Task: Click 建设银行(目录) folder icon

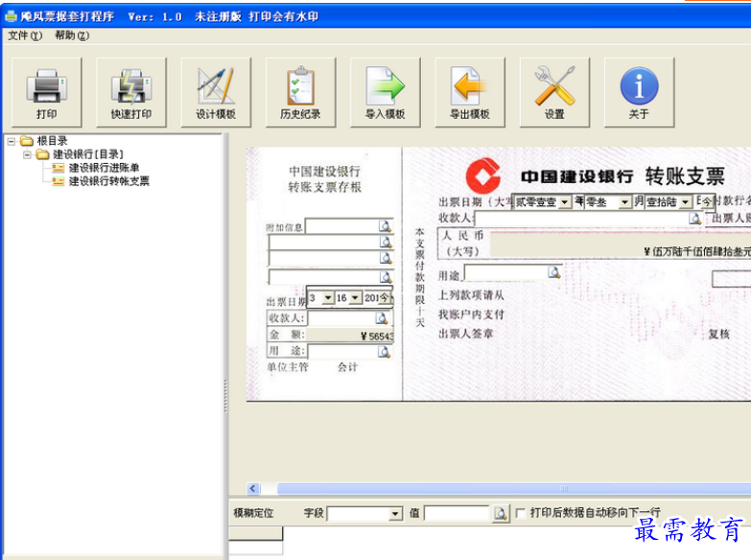Action: tap(43, 153)
